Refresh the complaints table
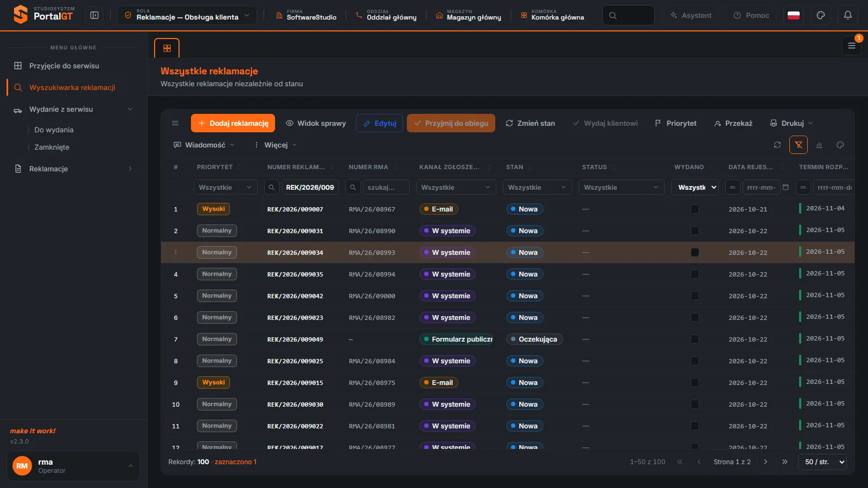 point(777,145)
